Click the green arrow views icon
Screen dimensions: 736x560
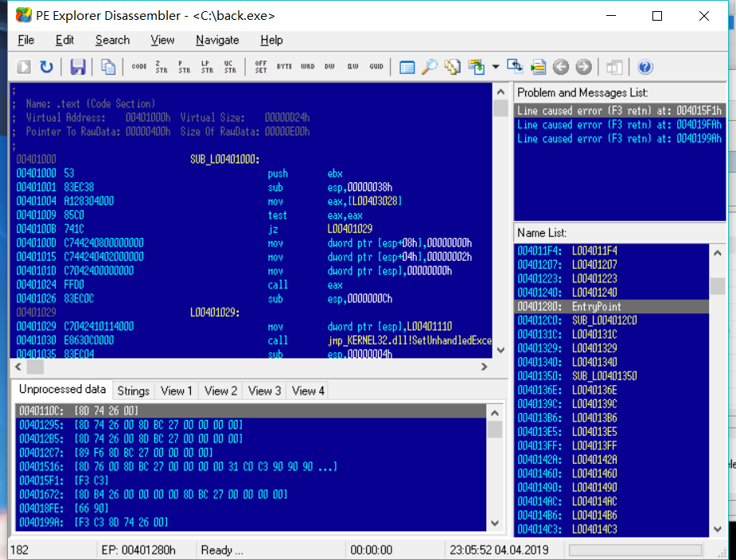477,67
